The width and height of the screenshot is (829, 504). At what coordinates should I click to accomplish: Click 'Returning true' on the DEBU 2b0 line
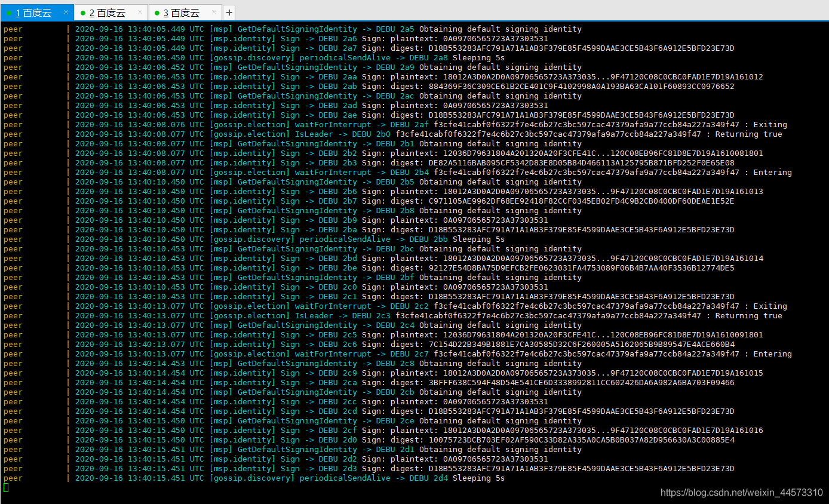pos(748,134)
